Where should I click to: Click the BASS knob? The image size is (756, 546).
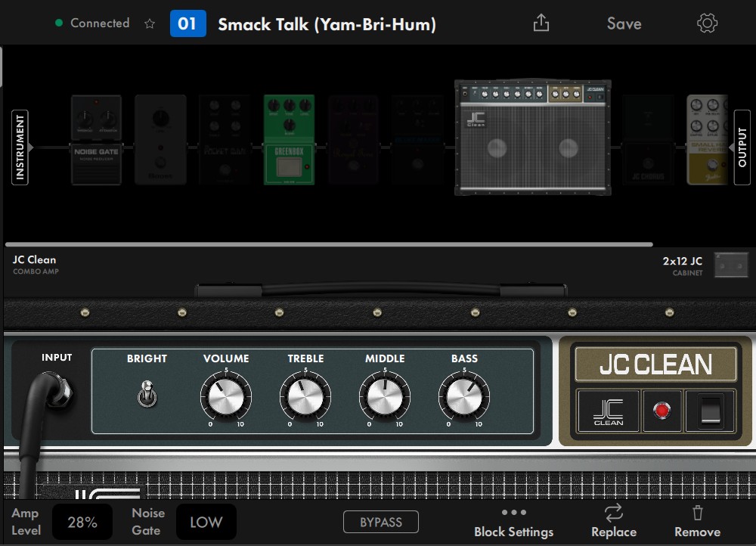pos(464,396)
